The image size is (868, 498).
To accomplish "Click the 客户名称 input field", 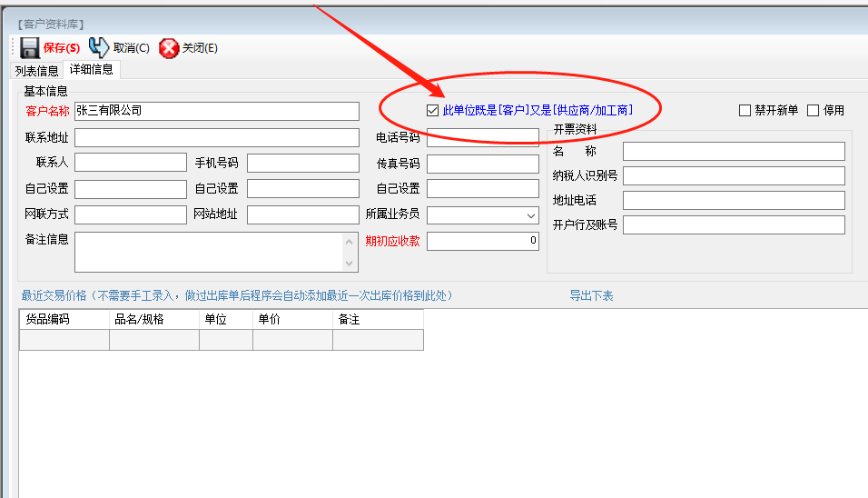I will [x=217, y=111].
